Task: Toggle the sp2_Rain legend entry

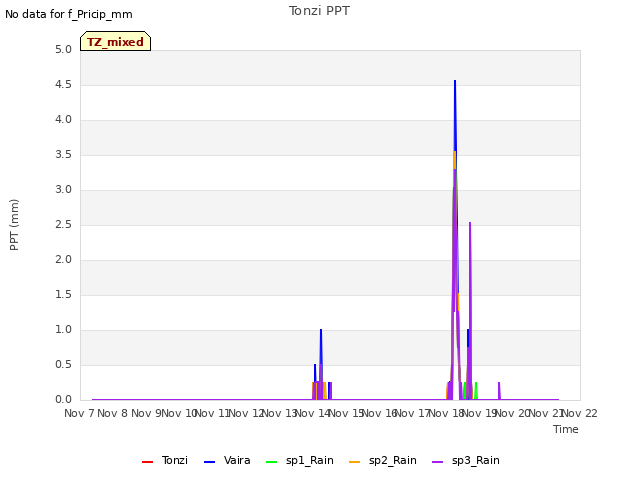Action: (x=383, y=460)
